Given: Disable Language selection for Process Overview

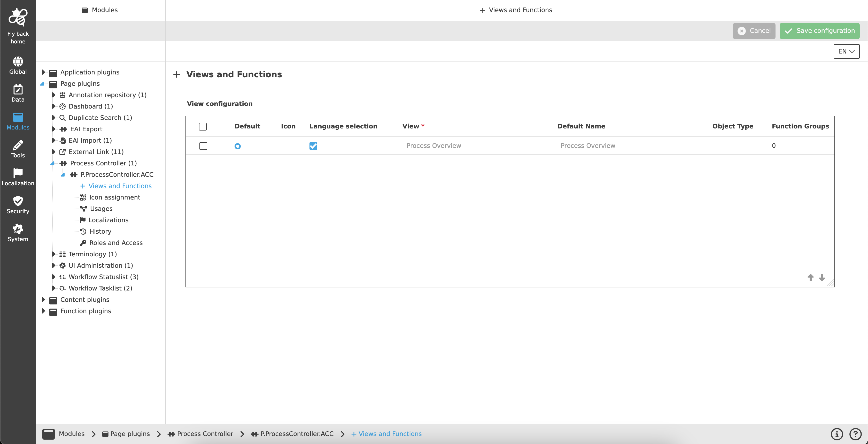Looking at the screenshot, I should pos(313,146).
